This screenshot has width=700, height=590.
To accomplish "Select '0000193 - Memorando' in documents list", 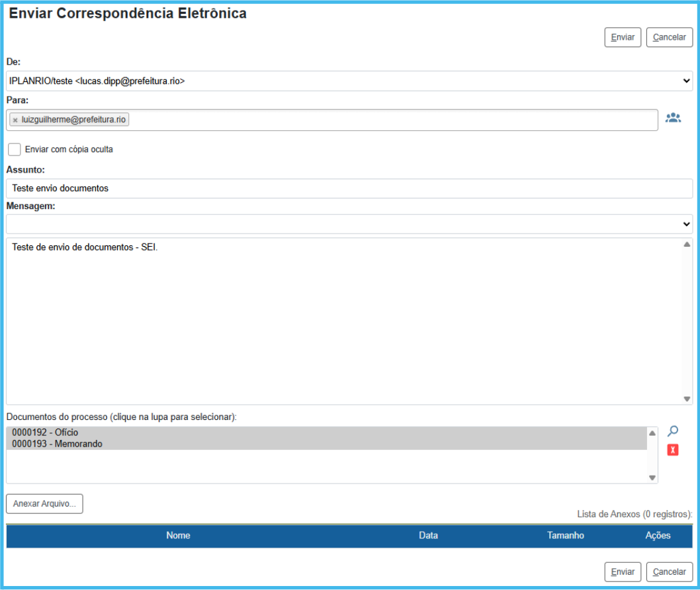I will (57, 444).
